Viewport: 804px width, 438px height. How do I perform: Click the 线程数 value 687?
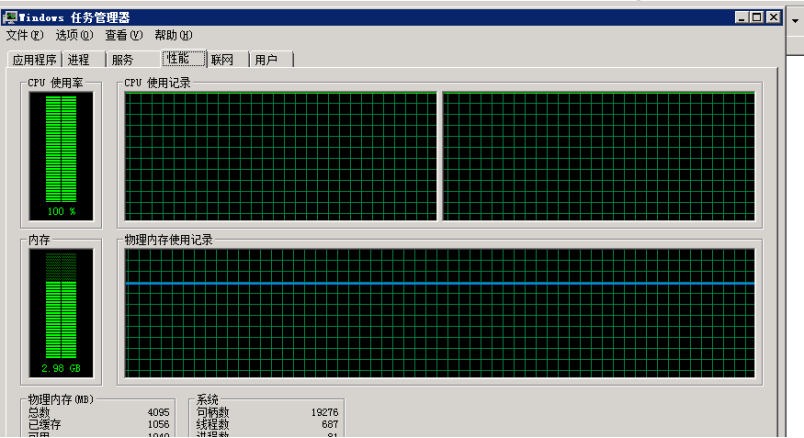330,424
